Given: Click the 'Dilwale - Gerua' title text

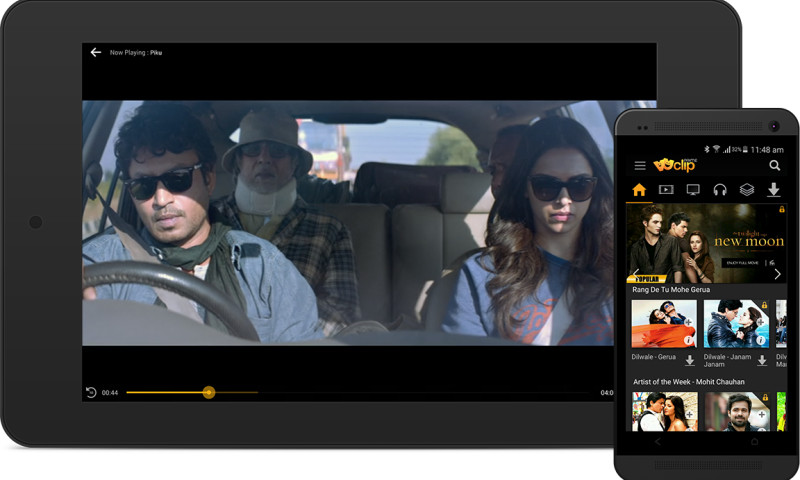Looking at the screenshot, I should [x=654, y=357].
